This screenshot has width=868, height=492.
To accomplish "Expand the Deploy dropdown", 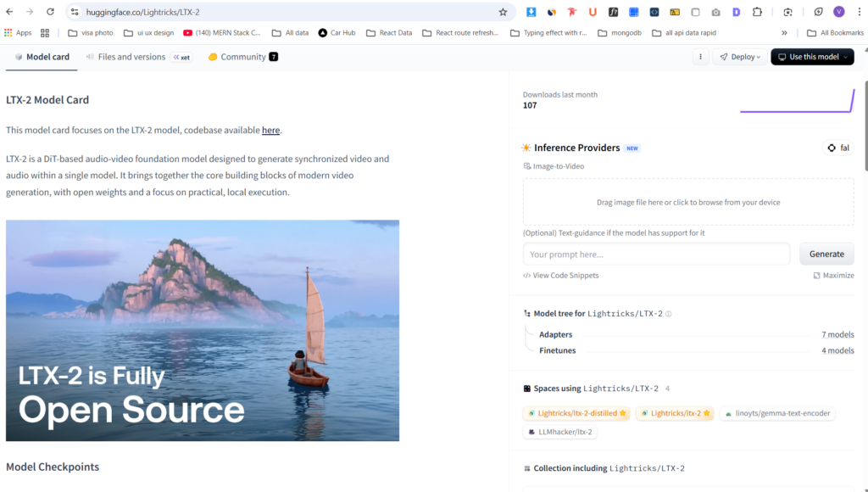I will pyautogui.click(x=739, y=57).
